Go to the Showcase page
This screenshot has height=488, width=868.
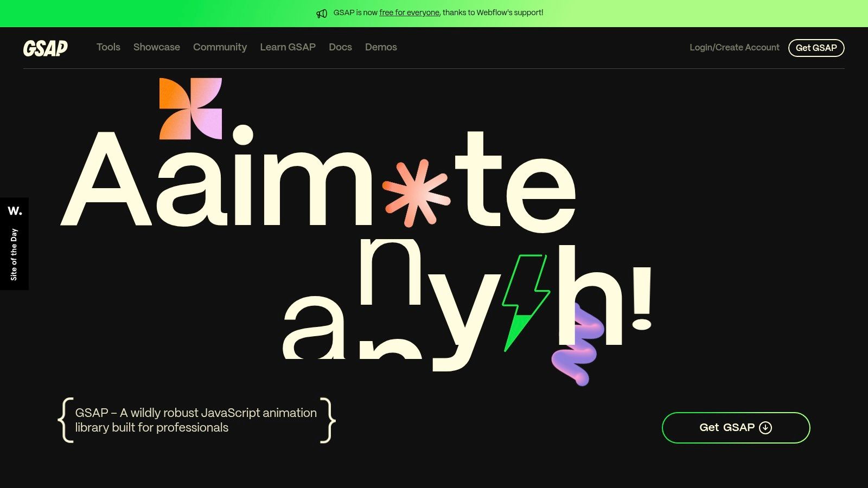tap(157, 47)
